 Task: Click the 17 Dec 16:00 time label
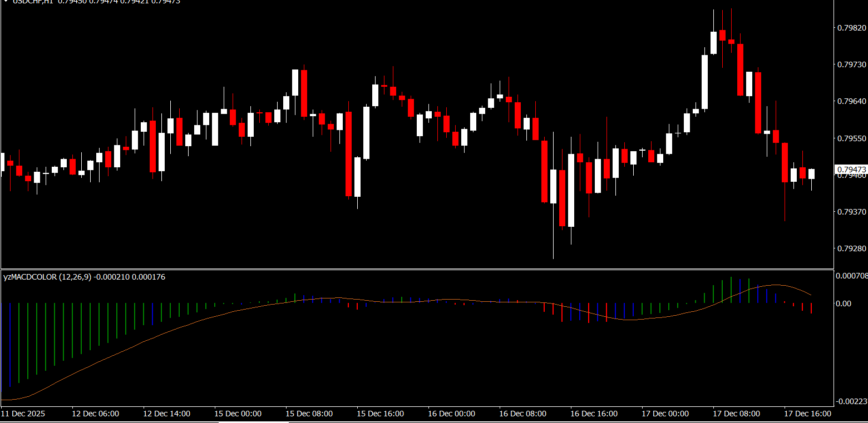[807, 414]
